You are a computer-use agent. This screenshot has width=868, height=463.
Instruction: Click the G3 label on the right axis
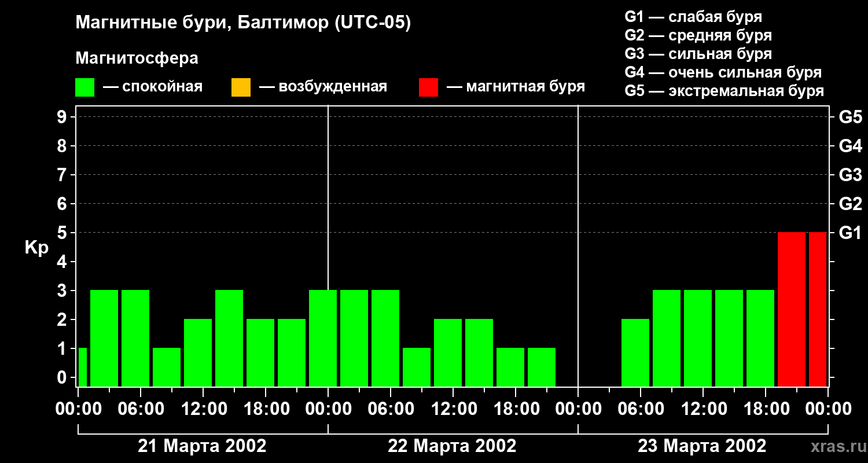(851, 175)
